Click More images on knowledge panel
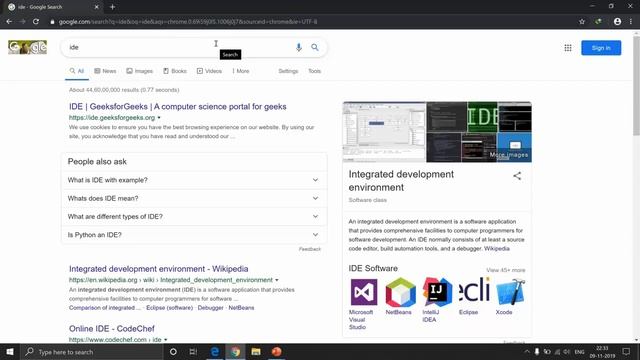This screenshot has height=360, width=640. 509,155
